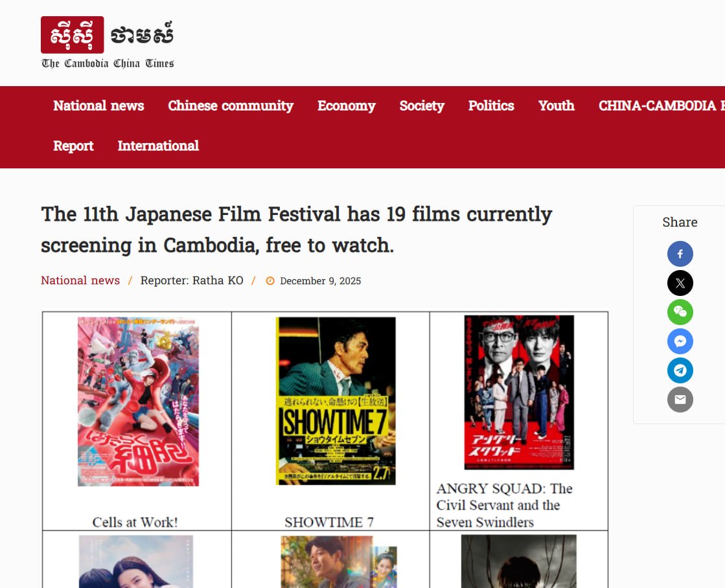Open the International news section
The height and width of the screenshot is (588, 725).
pos(158,146)
